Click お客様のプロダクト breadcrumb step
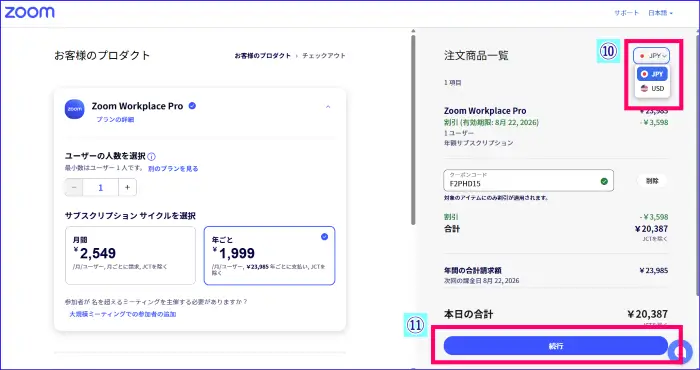700x370 pixels. click(x=262, y=56)
